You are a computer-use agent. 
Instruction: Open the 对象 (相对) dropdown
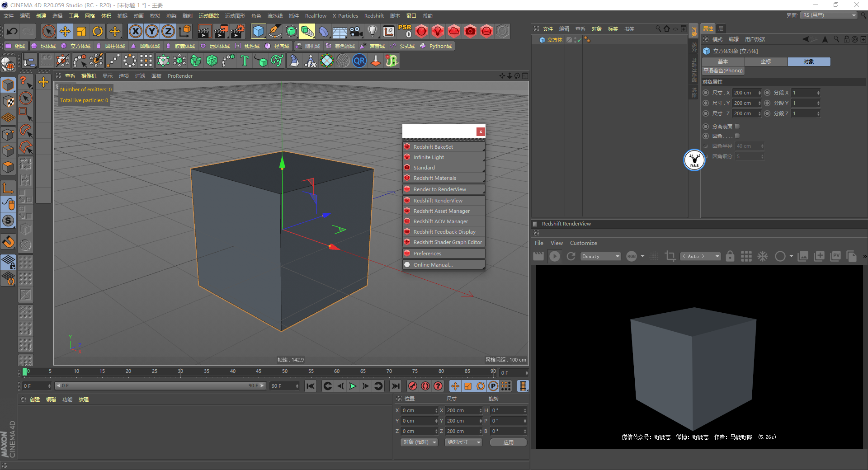click(x=419, y=442)
